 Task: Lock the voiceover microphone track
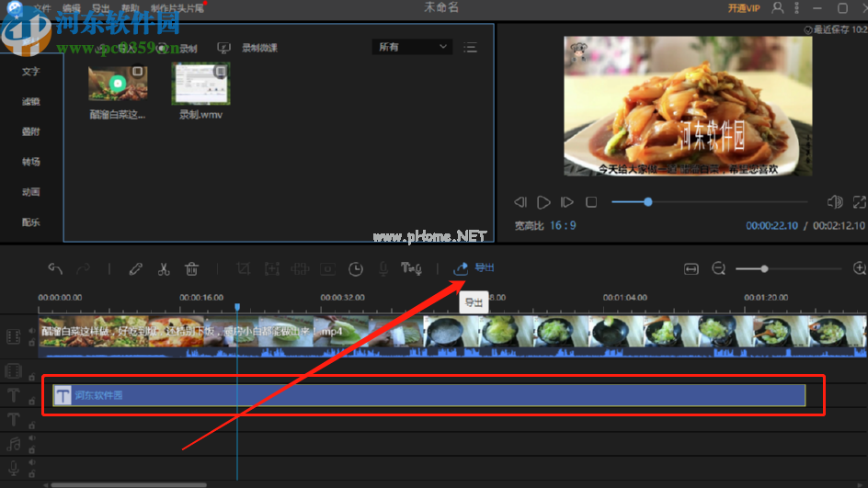click(32, 473)
